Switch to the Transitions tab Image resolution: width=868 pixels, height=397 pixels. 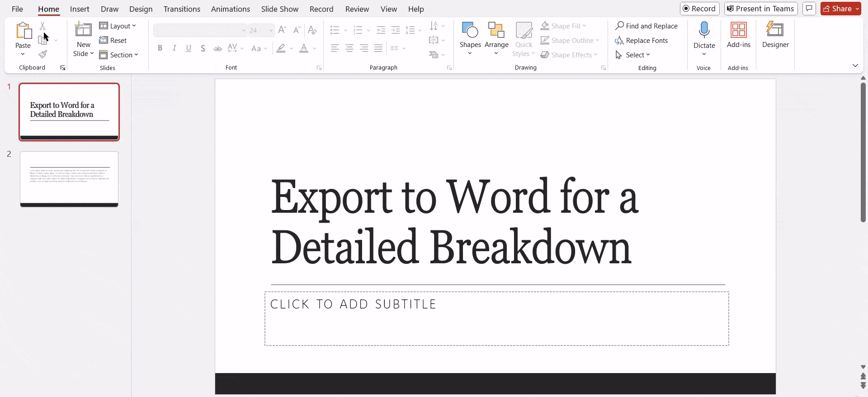coord(182,9)
